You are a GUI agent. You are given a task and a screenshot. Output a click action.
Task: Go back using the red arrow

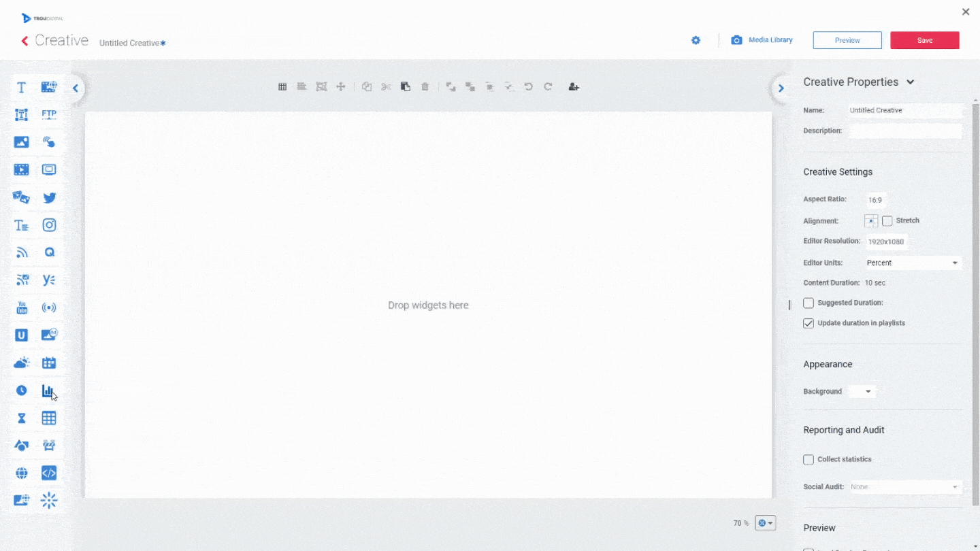coord(24,41)
